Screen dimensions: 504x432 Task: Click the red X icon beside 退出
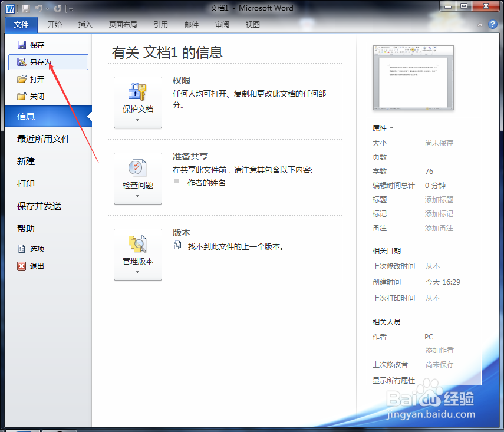click(22, 266)
